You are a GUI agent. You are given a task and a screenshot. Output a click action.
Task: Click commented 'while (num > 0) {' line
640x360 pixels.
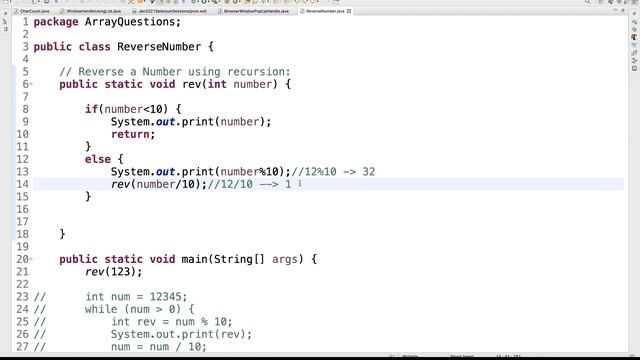click(x=139, y=309)
